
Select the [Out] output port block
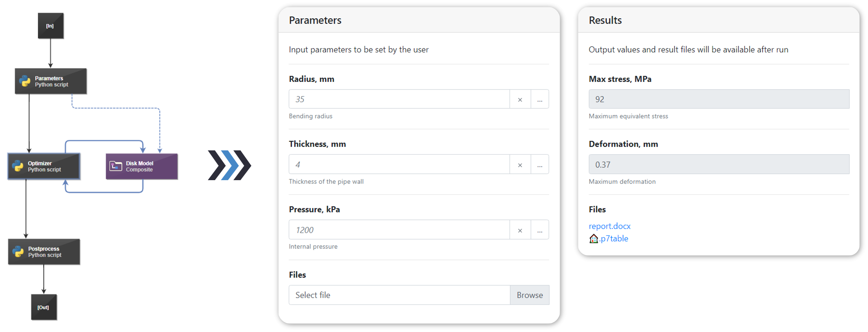click(x=44, y=307)
